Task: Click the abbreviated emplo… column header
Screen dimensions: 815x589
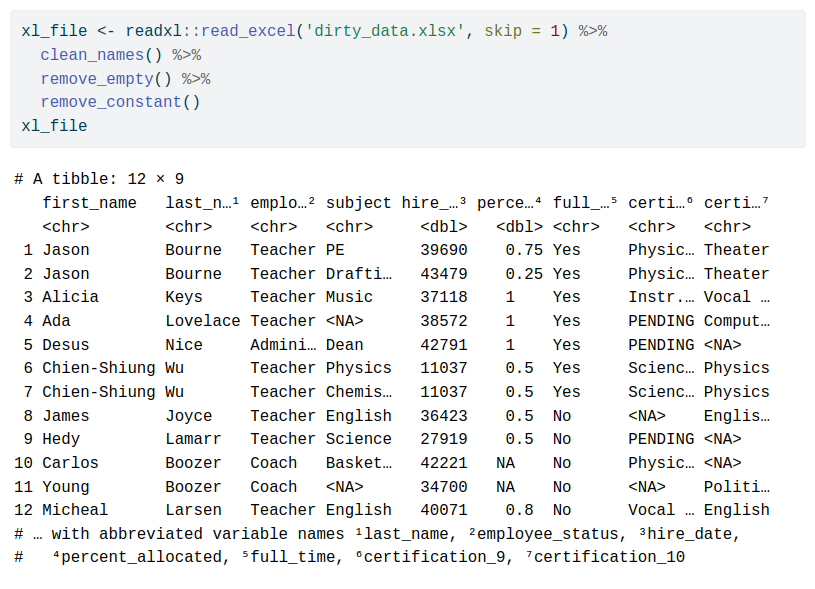Action: tap(282, 203)
